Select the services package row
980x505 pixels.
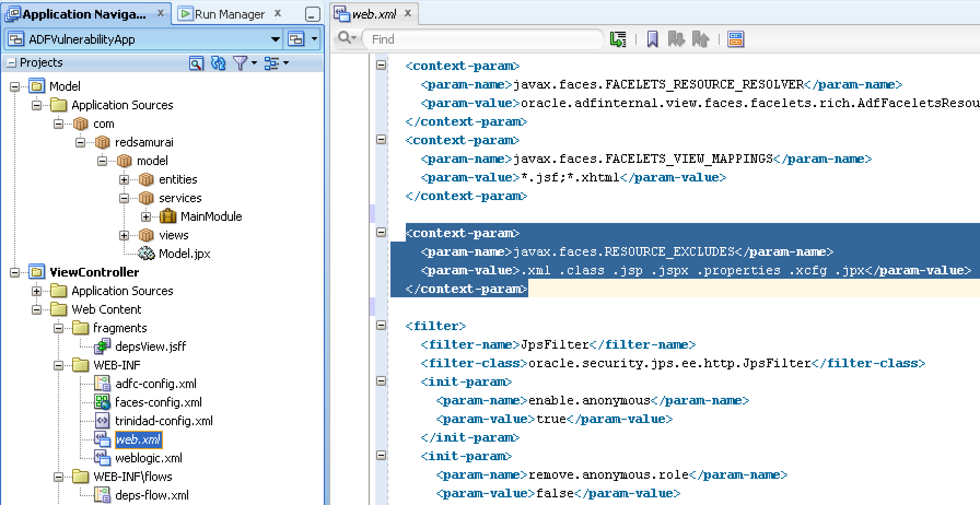point(180,198)
